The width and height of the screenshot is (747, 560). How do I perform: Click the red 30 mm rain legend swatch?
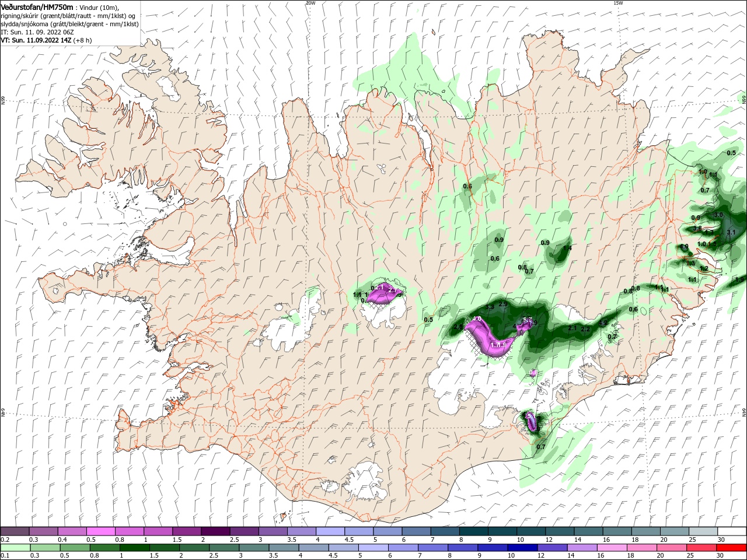pos(732,548)
